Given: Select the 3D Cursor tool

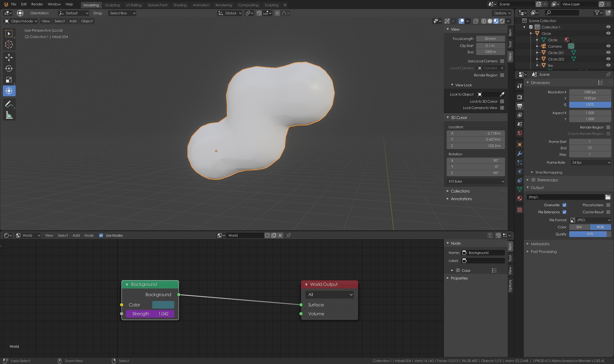Looking at the screenshot, I should [9, 44].
